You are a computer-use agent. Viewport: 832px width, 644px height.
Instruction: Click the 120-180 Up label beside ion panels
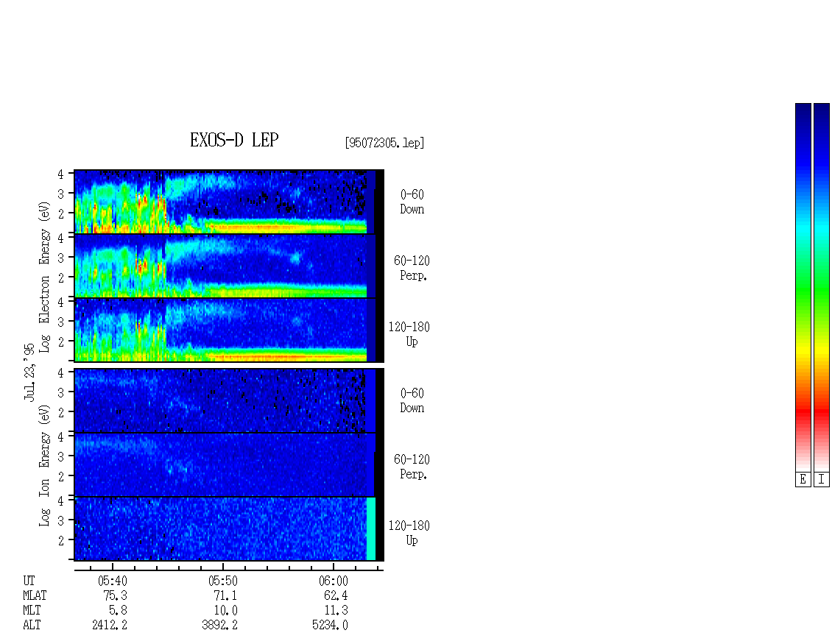(409, 533)
